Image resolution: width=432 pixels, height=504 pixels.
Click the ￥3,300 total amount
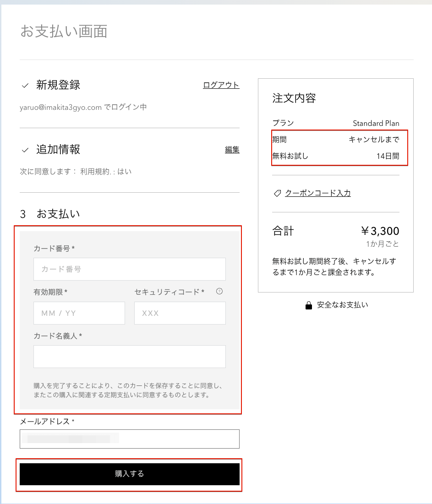coord(380,231)
